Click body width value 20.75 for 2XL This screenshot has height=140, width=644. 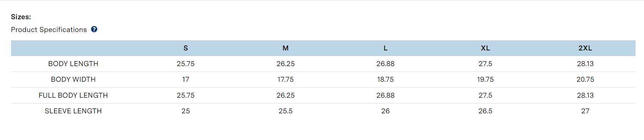point(585,80)
